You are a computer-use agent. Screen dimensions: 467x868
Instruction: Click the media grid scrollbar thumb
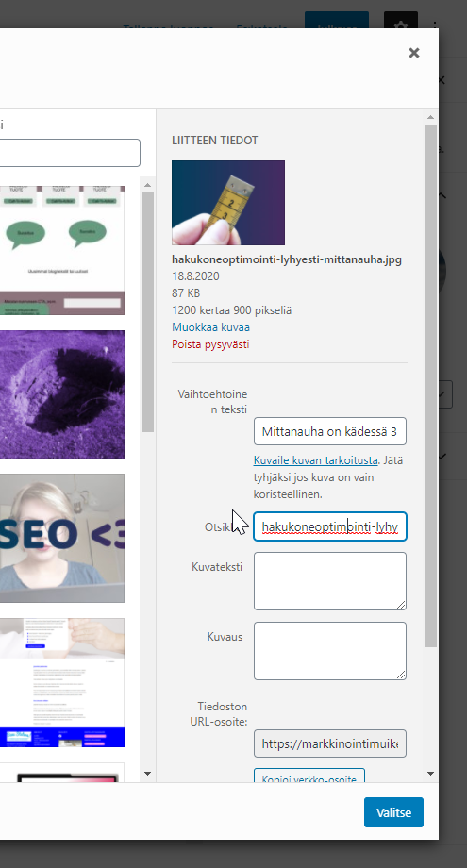pos(147,312)
